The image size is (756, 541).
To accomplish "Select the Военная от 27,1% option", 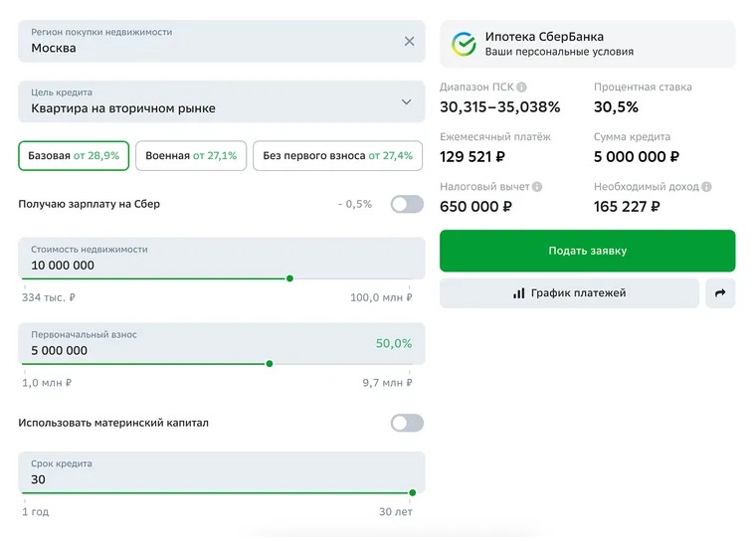I will [x=191, y=156].
